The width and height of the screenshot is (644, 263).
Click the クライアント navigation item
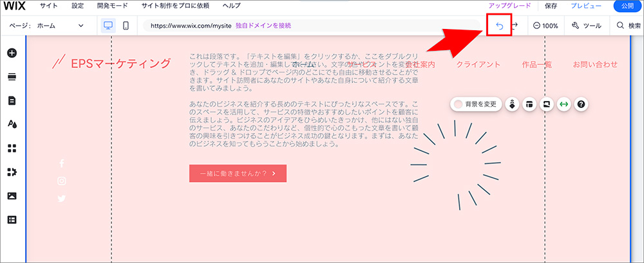(478, 64)
